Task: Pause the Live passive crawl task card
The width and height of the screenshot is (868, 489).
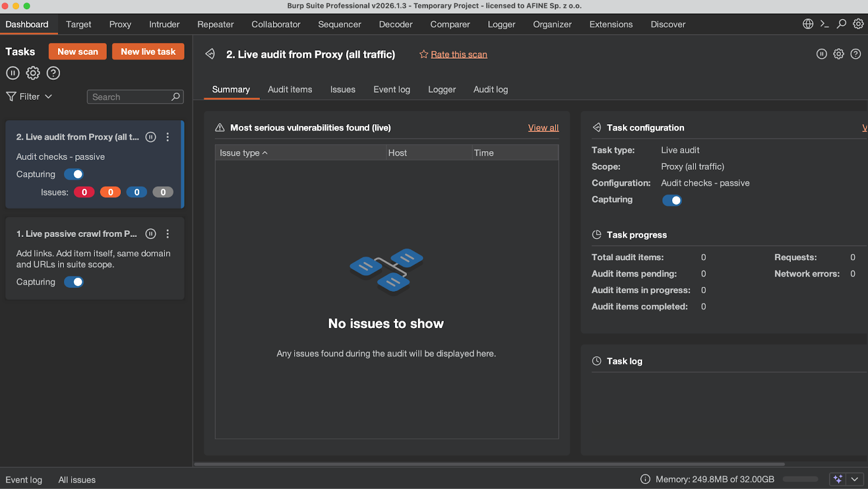Action: click(x=151, y=234)
